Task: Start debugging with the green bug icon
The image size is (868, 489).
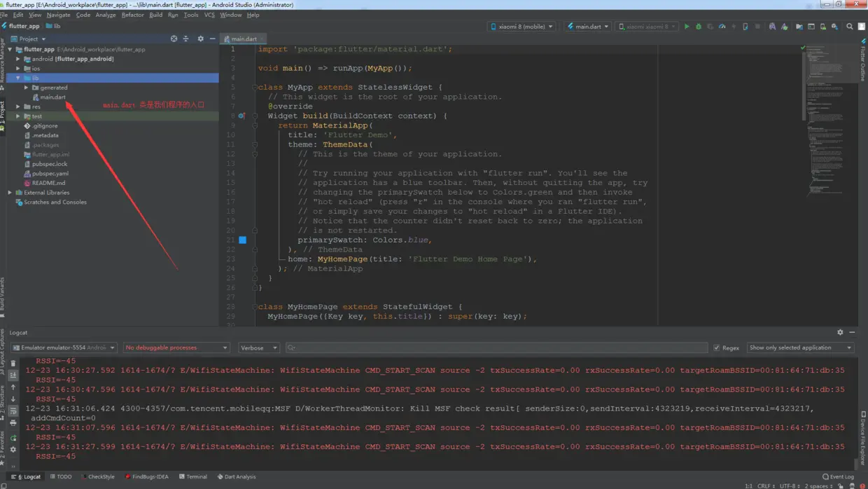Action: [699, 27]
